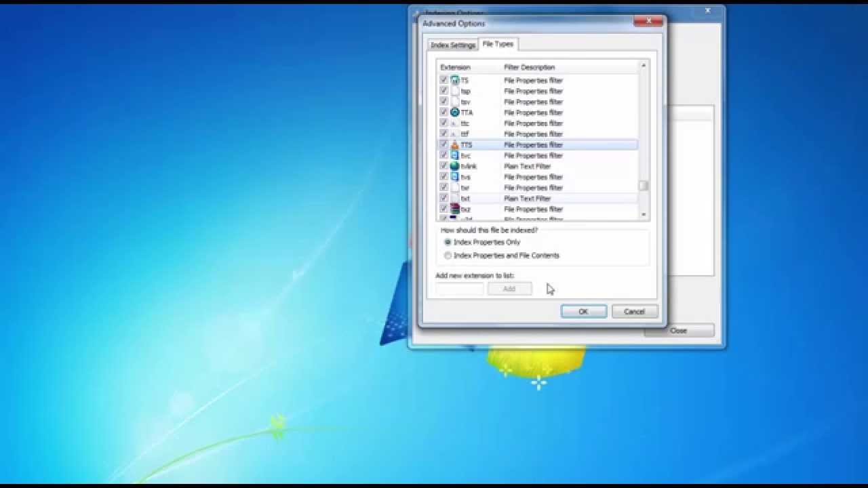The width and height of the screenshot is (868, 488).
Task: Click the ttc font file icon
Action: pyautogui.click(x=454, y=123)
